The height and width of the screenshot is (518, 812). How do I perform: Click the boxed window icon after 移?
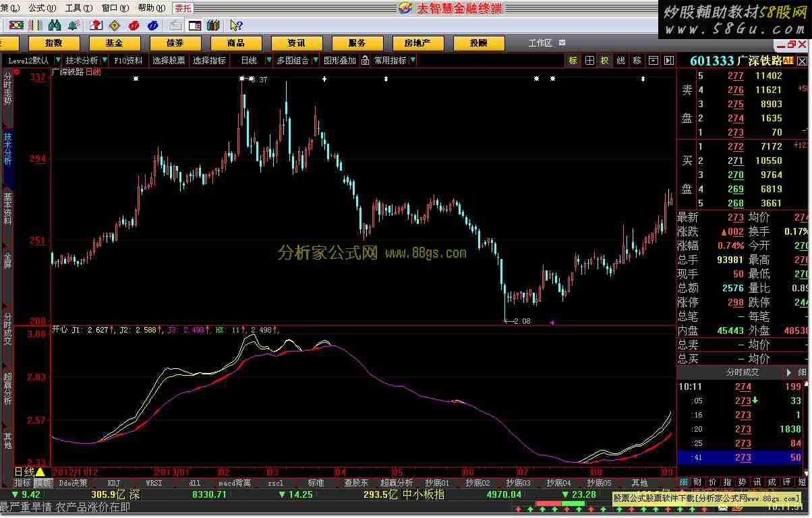coord(653,60)
